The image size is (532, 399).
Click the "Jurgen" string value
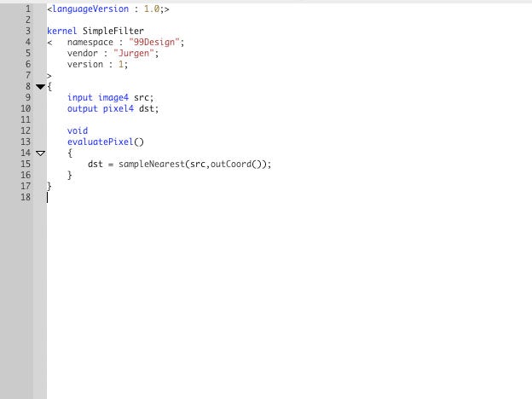(x=134, y=53)
